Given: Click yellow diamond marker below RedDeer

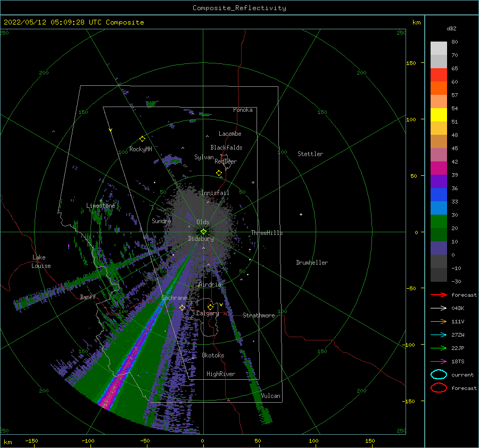Looking at the screenshot, I should [219, 173].
